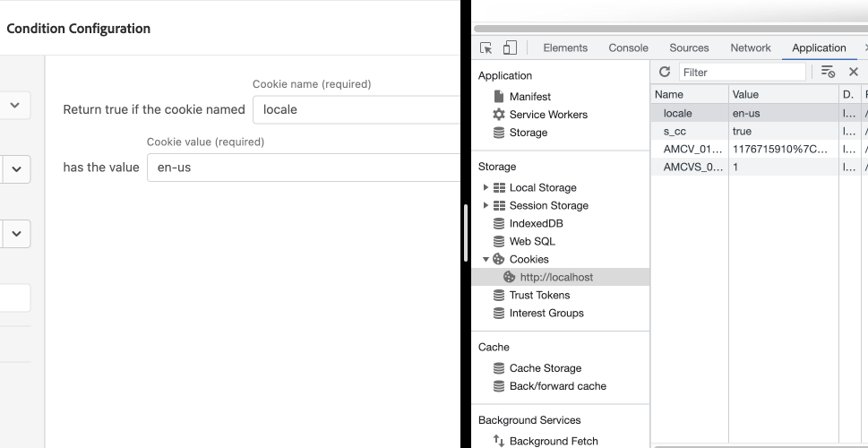This screenshot has width=868, height=448.
Task: Click the clear all cookies icon
Action: pyautogui.click(x=828, y=72)
